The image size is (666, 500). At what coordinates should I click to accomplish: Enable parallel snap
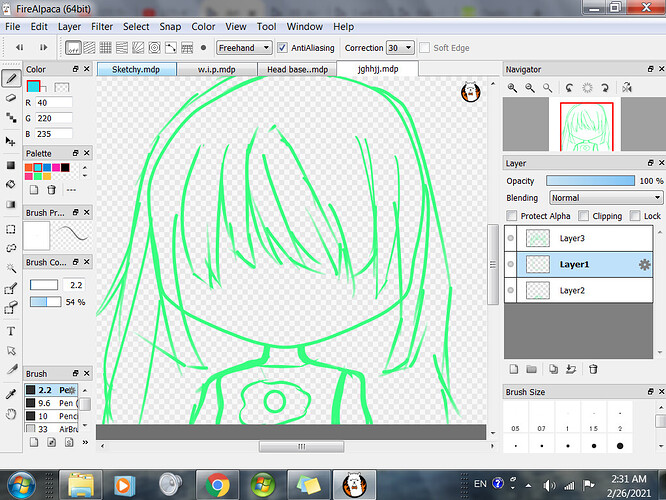pyautogui.click(x=89, y=48)
